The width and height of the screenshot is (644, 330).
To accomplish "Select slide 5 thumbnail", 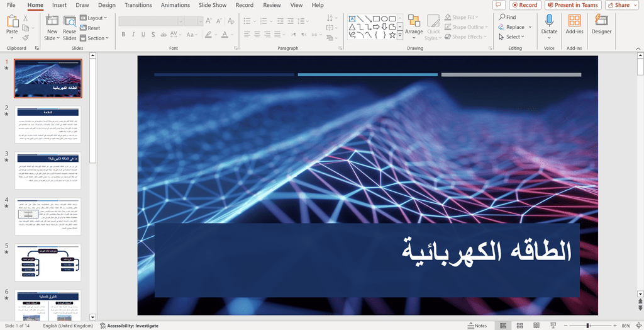I will (x=48, y=262).
